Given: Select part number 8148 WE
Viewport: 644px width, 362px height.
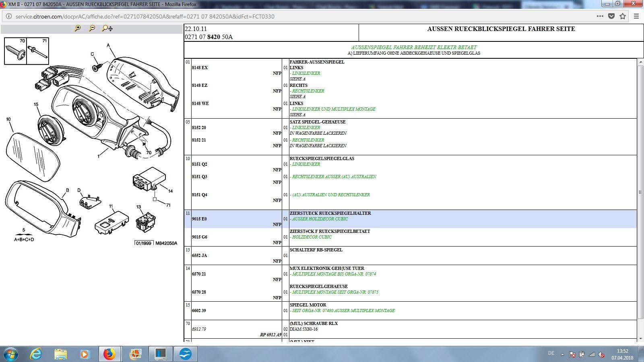Looking at the screenshot, I should tap(200, 103).
